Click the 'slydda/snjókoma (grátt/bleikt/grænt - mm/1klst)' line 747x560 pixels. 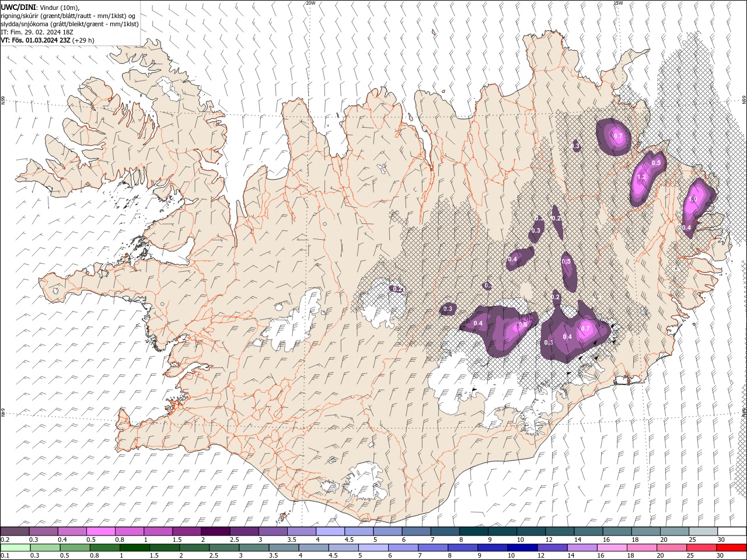[x=70, y=24]
